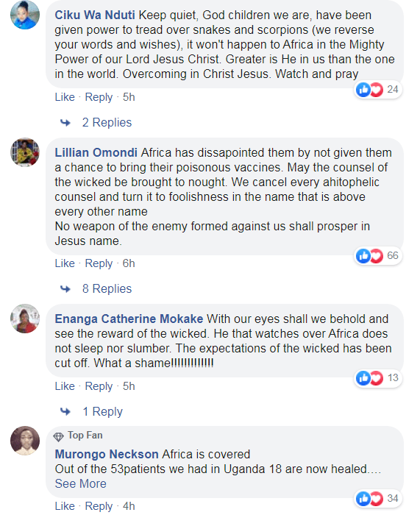Screen dimensions: 420x515
Task: Expand the 8 Replies thread
Action: [x=107, y=288]
